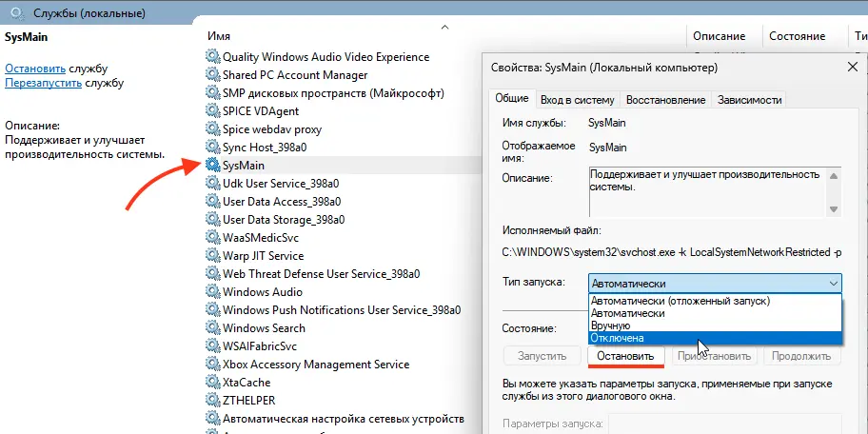Open the Тип запуска combo box

click(715, 284)
